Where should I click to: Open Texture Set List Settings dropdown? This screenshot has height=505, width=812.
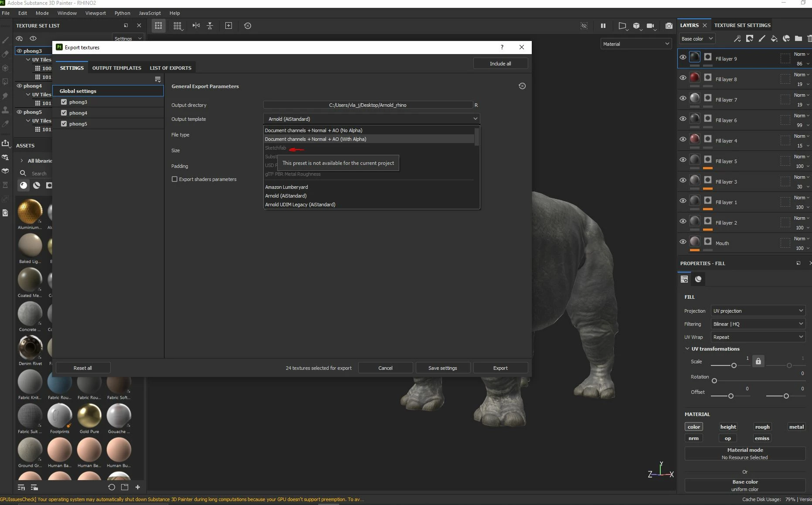128,38
